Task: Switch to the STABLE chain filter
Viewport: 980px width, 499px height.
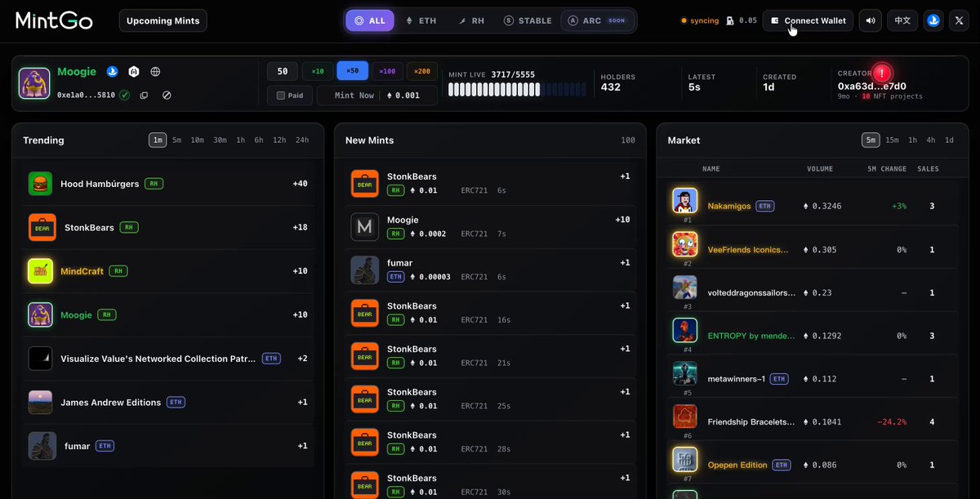Action: tap(528, 20)
